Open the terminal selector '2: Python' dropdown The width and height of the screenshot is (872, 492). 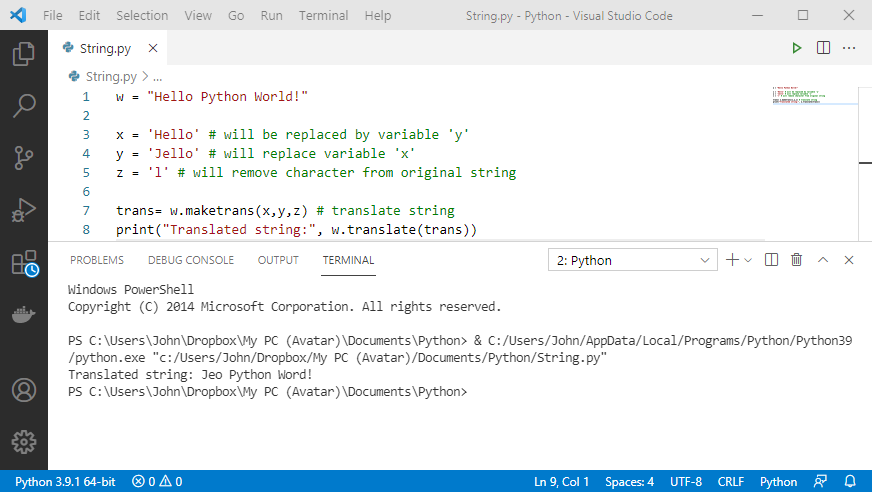(x=633, y=260)
